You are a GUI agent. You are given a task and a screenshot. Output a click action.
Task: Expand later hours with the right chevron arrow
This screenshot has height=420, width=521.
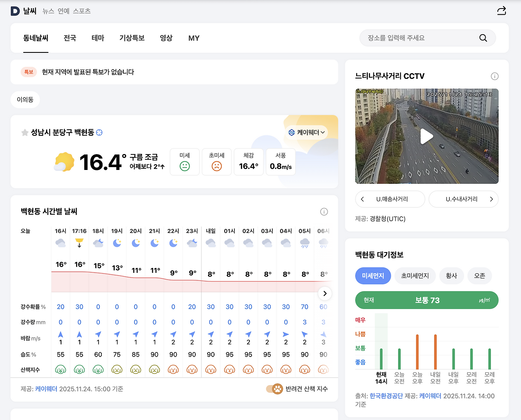[325, 293]
